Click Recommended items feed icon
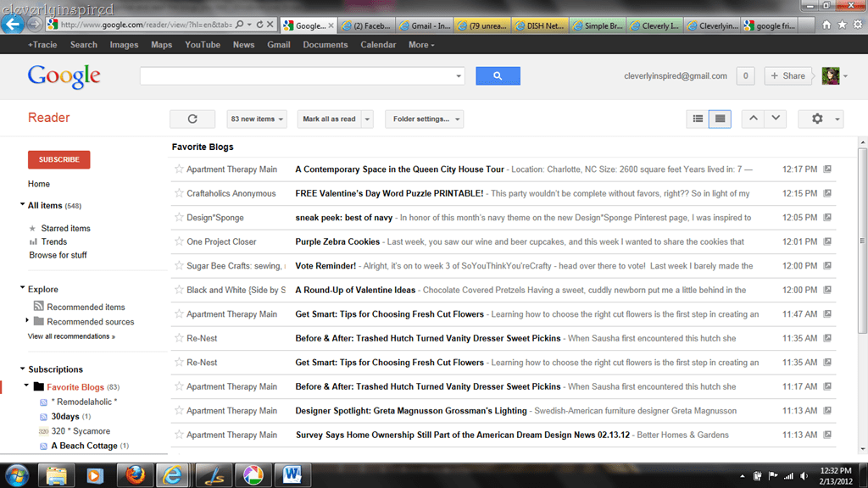Viewport: 868px width, 488px height. (x=38, y=306)
